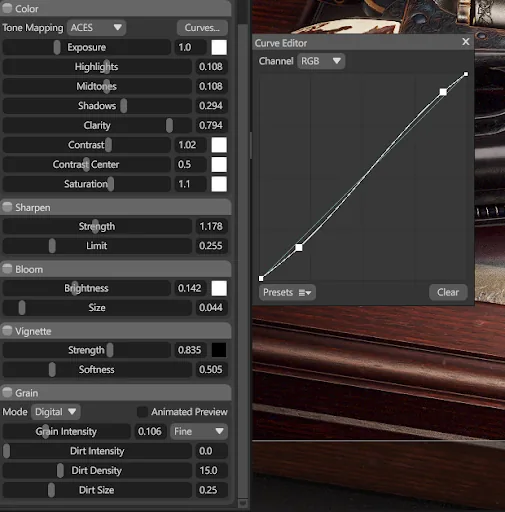The height and width of the screenshot is (512, 505).
Task: Open the Curve Editor Channel RGB dropdown
Action: click(321, 61)
